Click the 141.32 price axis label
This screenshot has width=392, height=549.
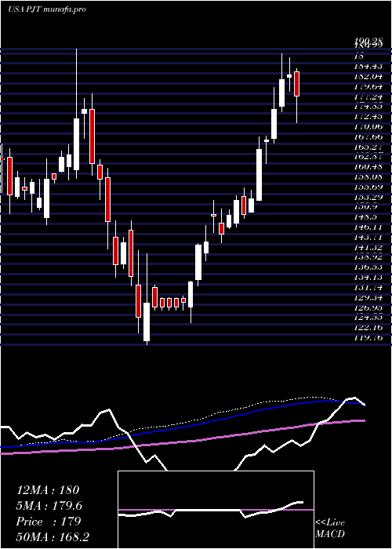click(368, 248)
